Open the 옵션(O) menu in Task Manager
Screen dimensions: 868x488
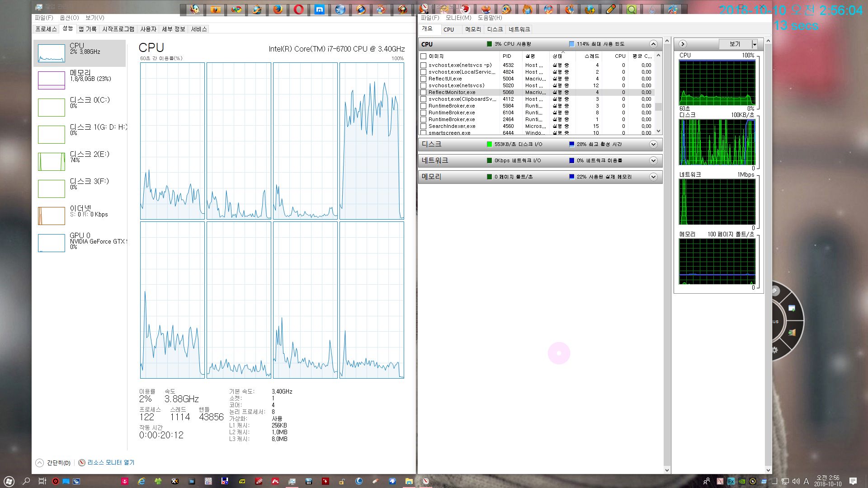pos(69,18)
